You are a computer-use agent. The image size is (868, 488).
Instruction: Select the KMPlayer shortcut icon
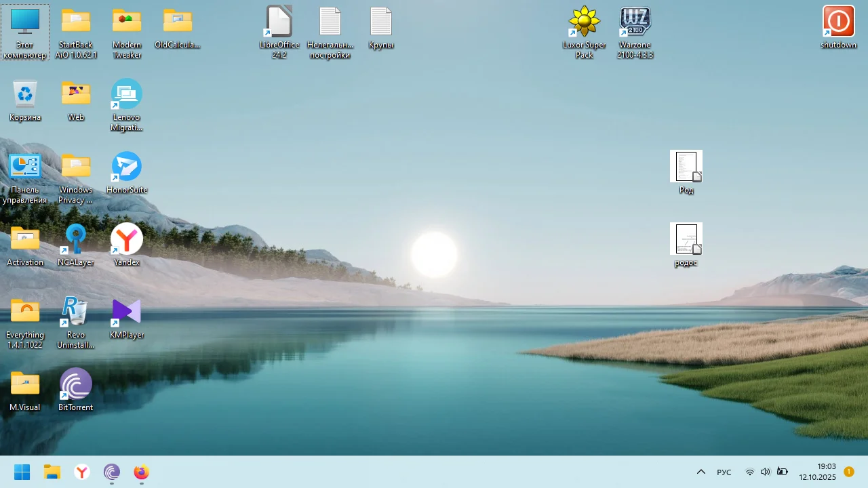(127, 318)
